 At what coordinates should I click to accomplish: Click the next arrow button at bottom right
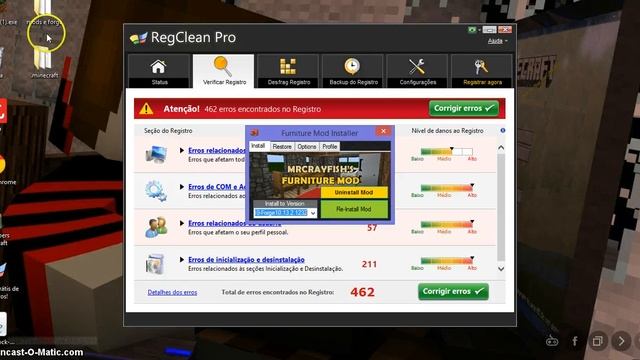click(x=621, y=341)
